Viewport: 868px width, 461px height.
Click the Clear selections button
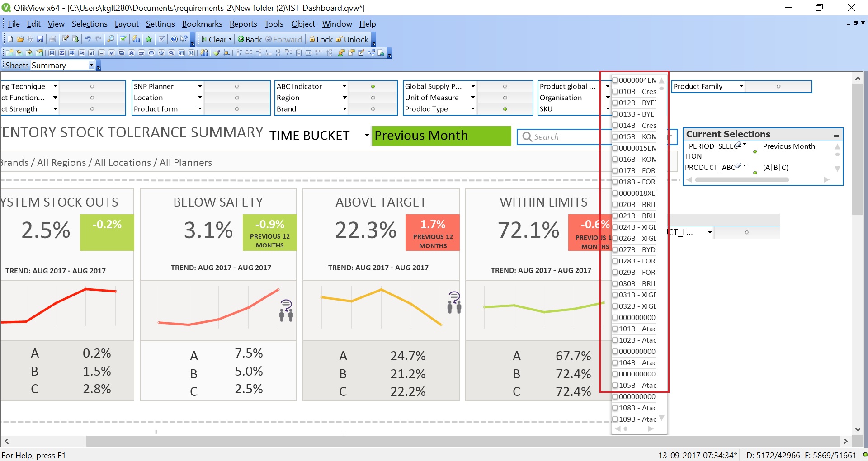(x=214, y=39)
